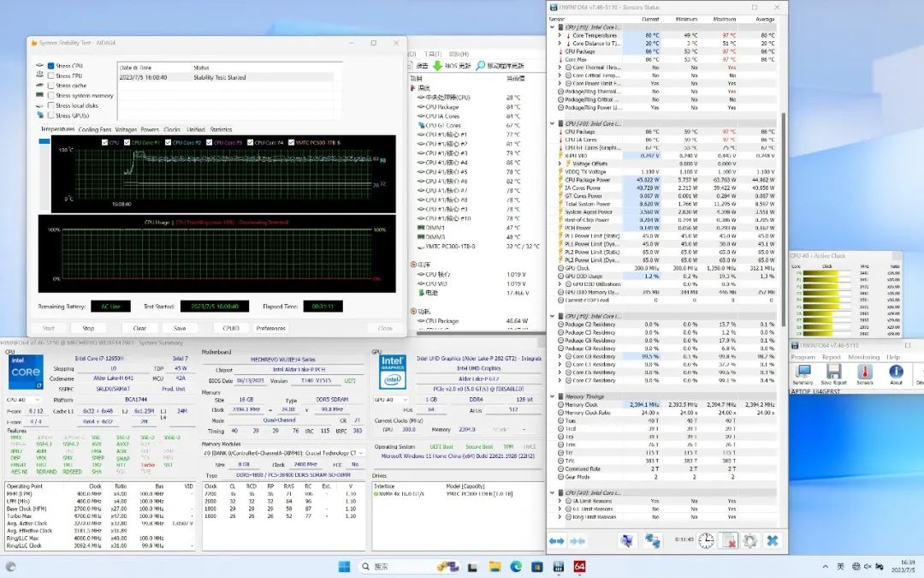924x578 pixels.
Task: Uncheck the Stress CPU checkbox
Action: pyautogui.click(x=51, y=65)
